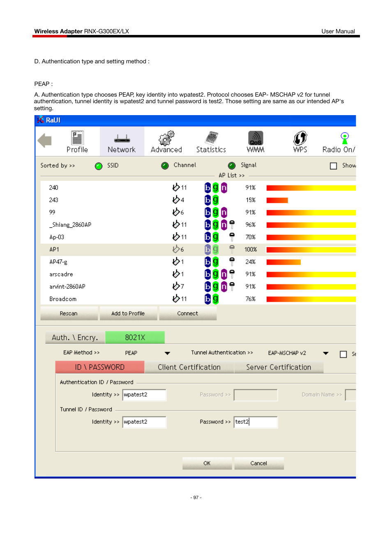Click the back arrow icon in toolbar
This screenshot has height=555, width=392.
pos(44,141)
